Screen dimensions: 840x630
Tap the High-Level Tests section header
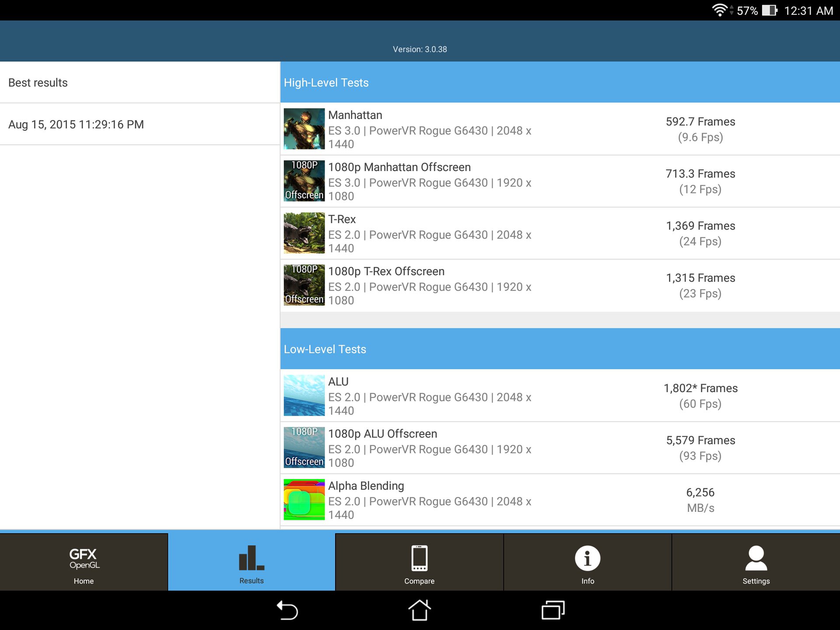560,83
